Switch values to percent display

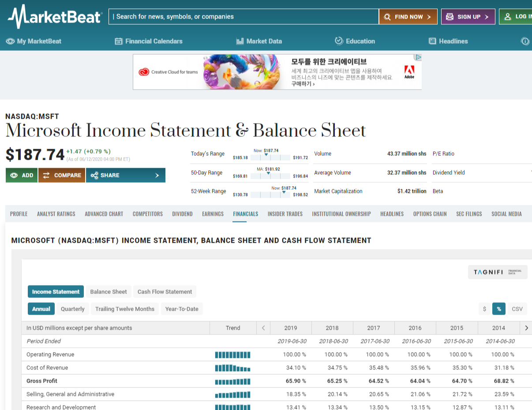pyautogui.click(x=499, y=309)
